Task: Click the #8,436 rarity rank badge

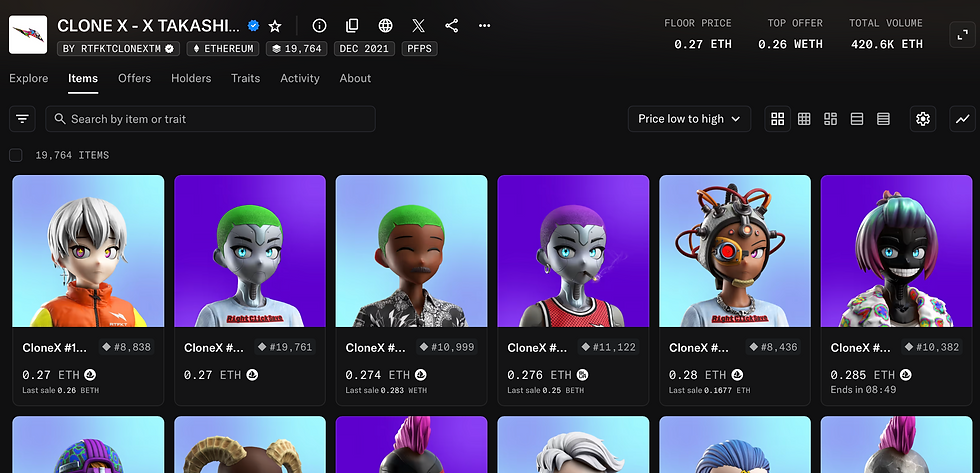Action: [773, 347]
